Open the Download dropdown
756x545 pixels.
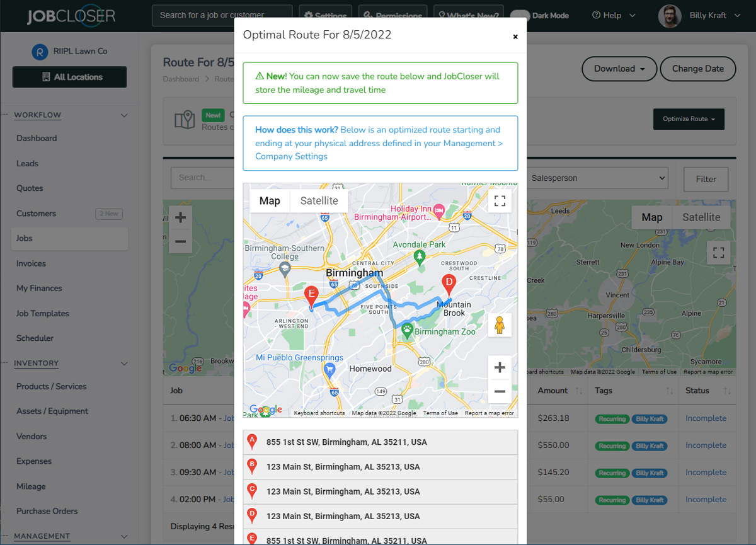[619, 69]
